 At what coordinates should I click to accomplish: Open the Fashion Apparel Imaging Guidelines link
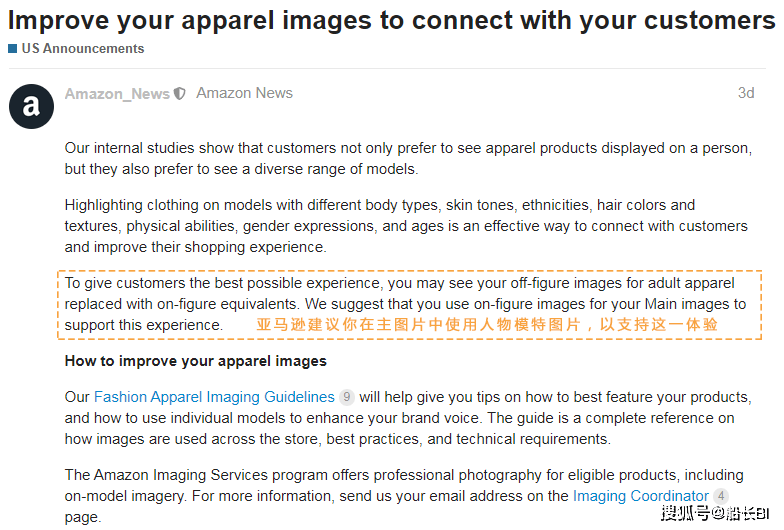click(214, 397)
